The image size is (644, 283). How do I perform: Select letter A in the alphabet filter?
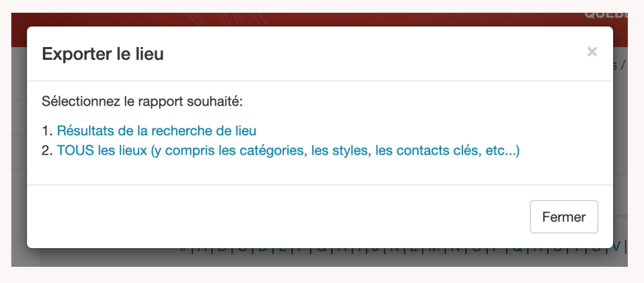point(202,248)
